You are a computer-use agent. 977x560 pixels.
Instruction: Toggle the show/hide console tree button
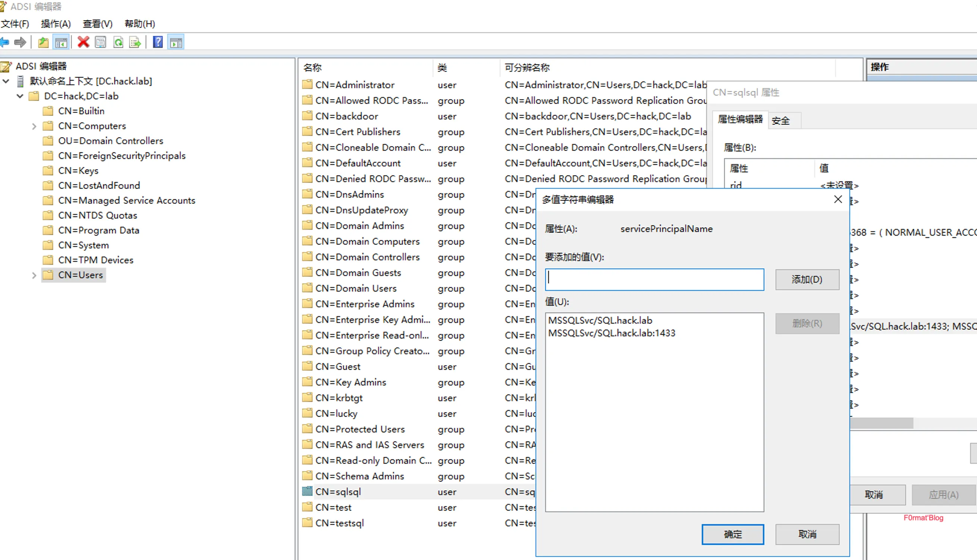[x=61, y=42]
